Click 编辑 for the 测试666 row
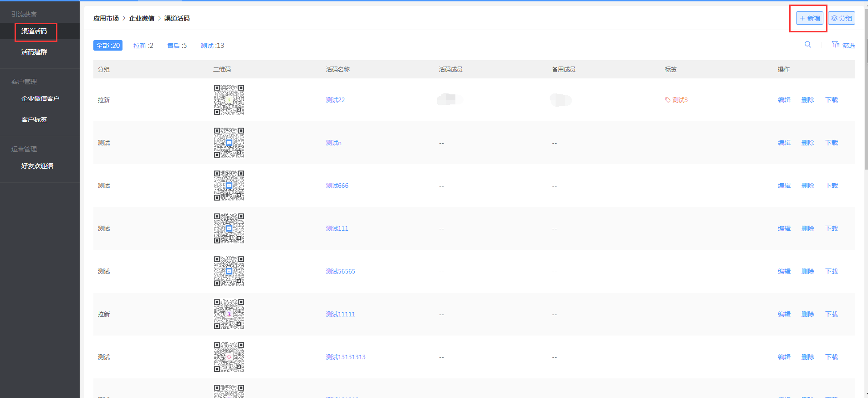 coord(784,186)
